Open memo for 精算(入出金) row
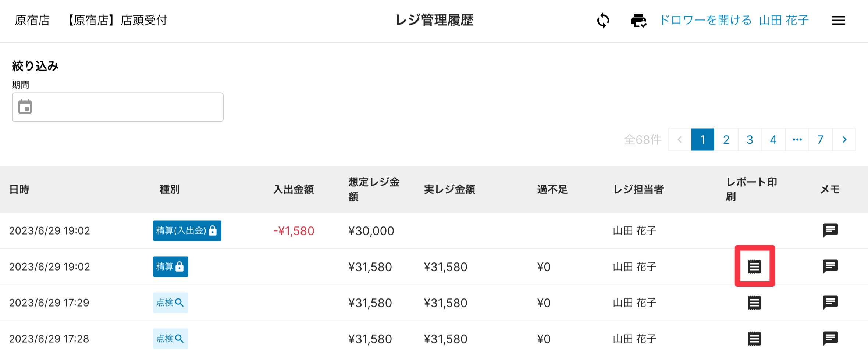 click(830, 230)
